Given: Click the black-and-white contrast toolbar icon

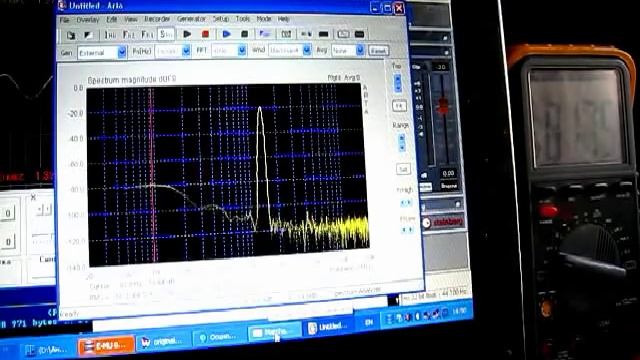Looking at the screenshot, I should [88, 35].
